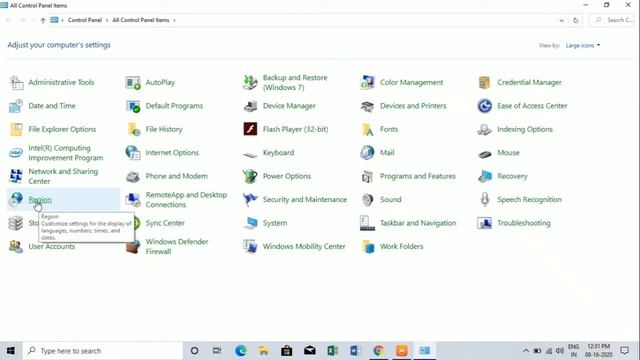This screenshot has height=360, width=640.
Task: Open Windows Defender Firewall link
Action: click(x=177, y=247)
